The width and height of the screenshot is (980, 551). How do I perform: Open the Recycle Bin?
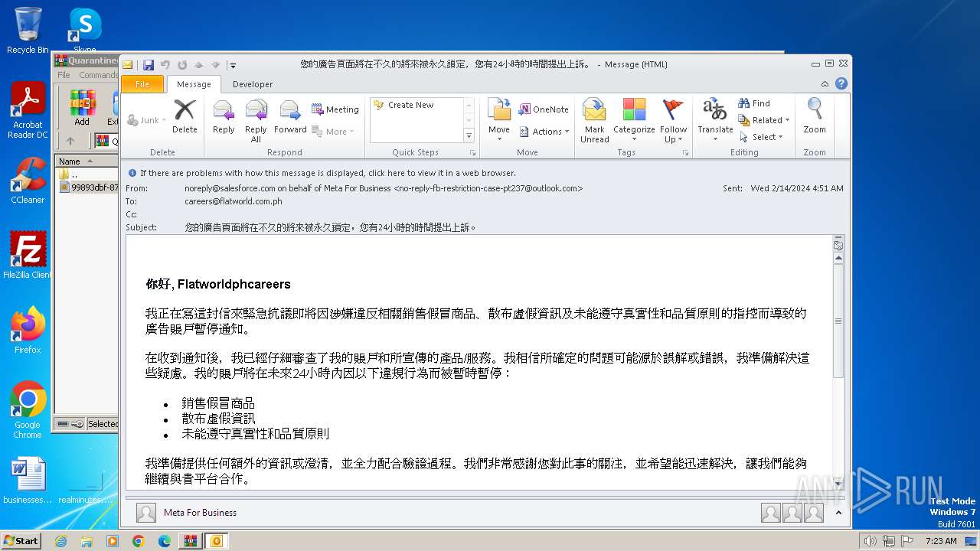coord(28,31)
